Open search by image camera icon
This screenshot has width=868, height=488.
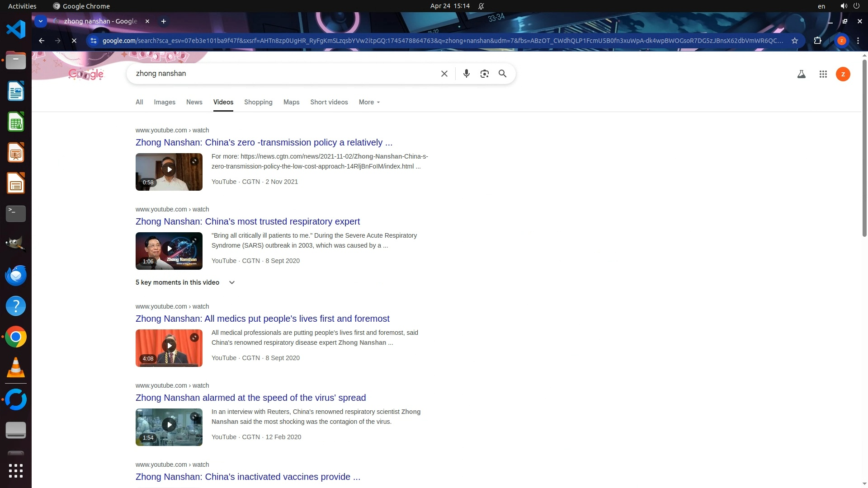click(x=484, y=74)
